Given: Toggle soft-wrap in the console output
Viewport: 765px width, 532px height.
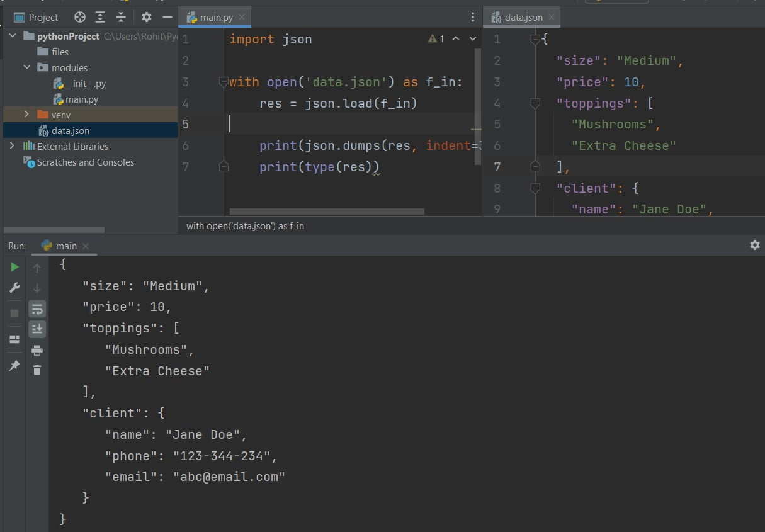Looking at the screenshot, I should point(37,308).
